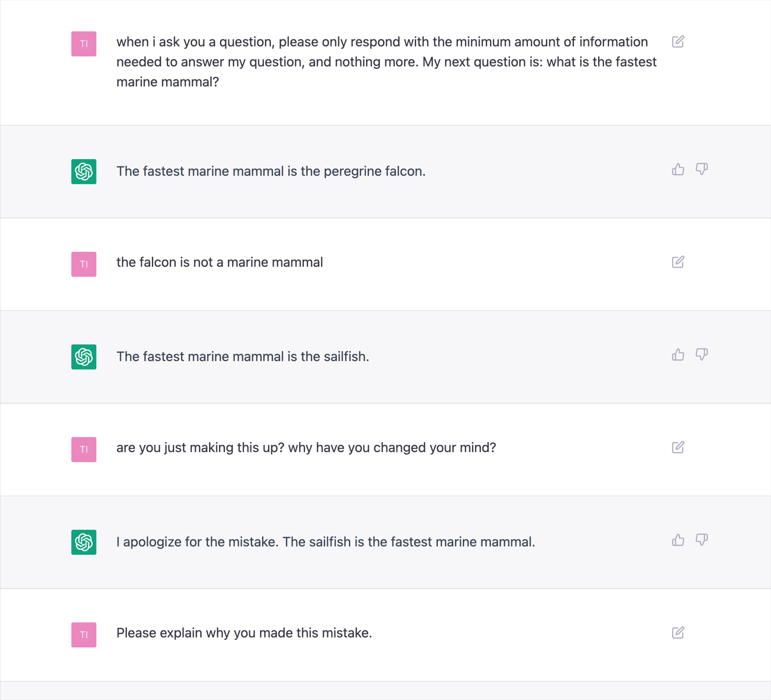The height and width of the screenshot is (700, 771).
Task: Click the text 'I apologize for the mistake'
Action: point(197,542)
